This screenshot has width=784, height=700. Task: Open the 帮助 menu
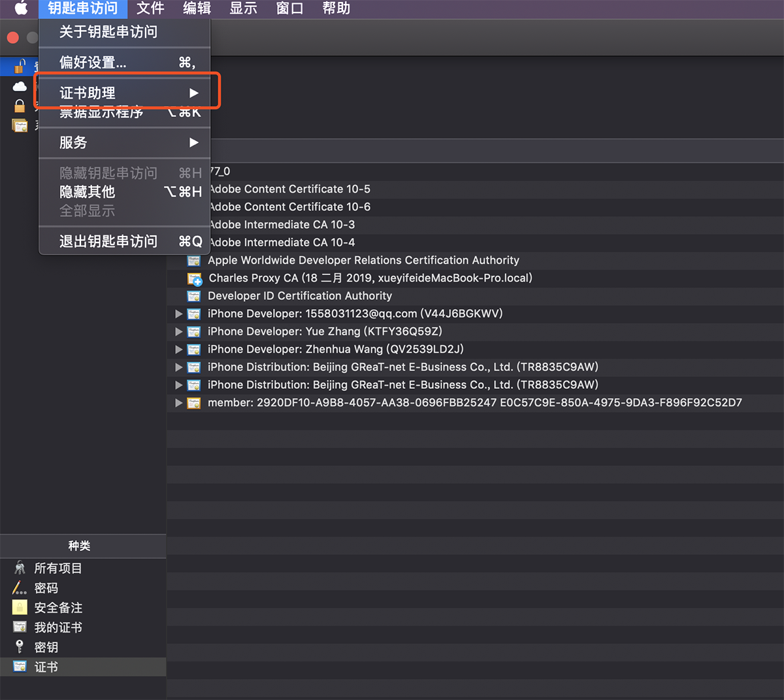(336, 8)
